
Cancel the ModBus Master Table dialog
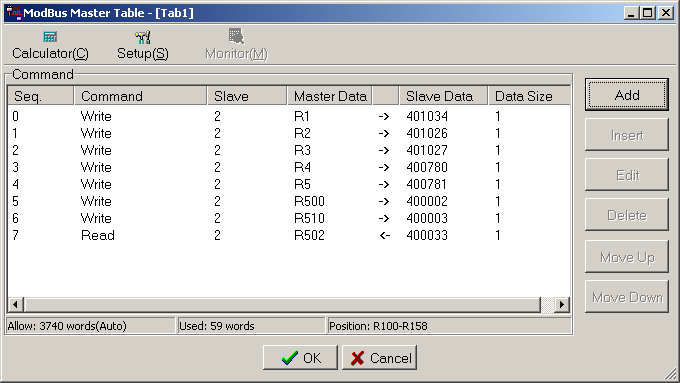pos(379,358)
